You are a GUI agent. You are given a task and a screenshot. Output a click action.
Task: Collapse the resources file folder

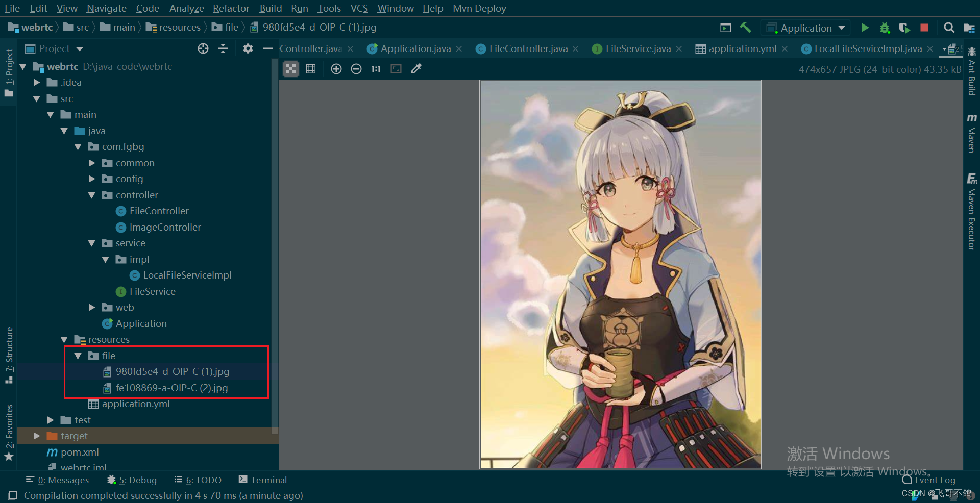coord(78,356)
